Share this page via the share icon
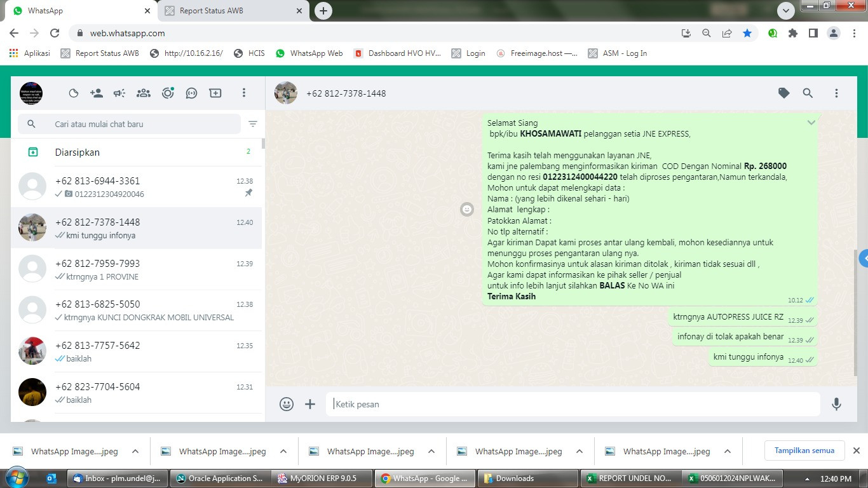This screenshot has height=488, width=868. tap(727, 33)
